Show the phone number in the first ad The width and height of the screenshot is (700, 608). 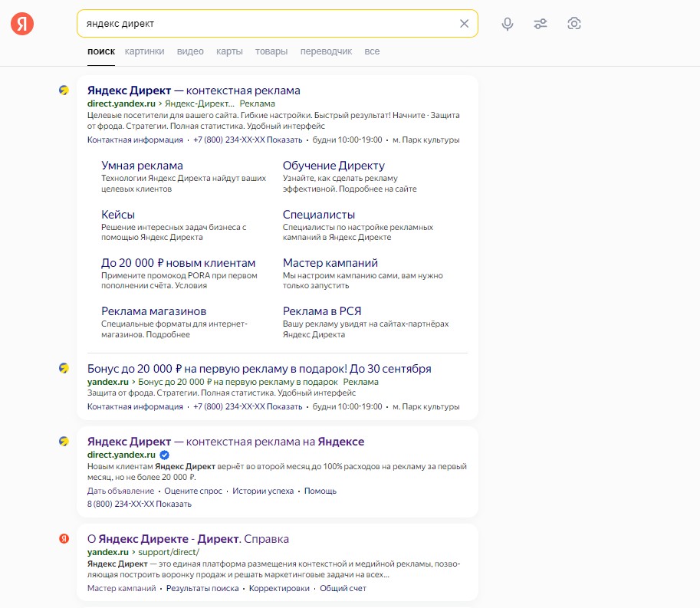[248, 140]
